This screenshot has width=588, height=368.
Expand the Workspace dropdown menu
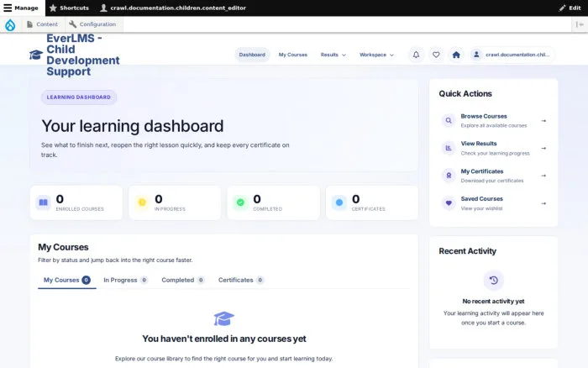376,55
